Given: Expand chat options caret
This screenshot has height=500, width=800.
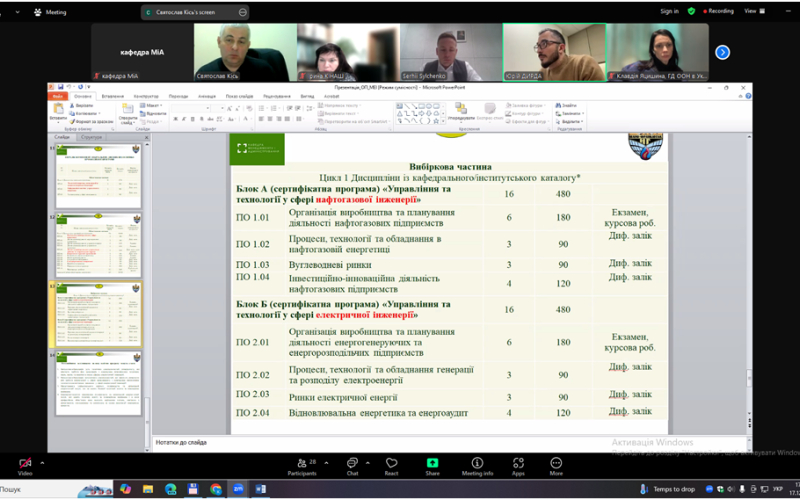Looking at the screenshot, I should point(368,463).
